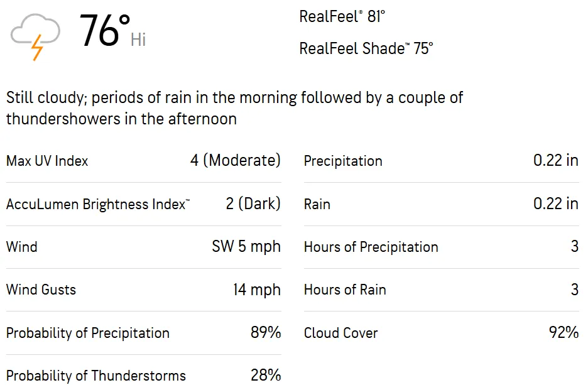This screenshot has height=385, width=588.
Task: Select the RealFeel 81° text
Action: point(342,17)
